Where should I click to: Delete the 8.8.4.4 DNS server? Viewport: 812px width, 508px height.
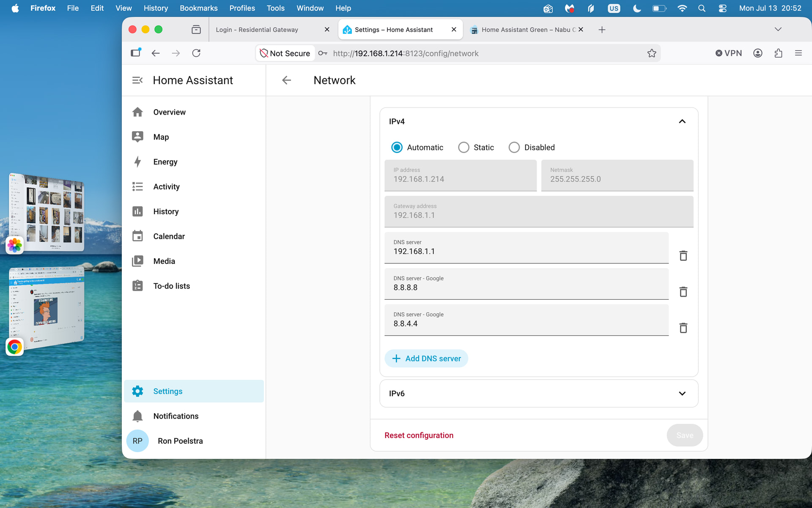pos(683,328)
